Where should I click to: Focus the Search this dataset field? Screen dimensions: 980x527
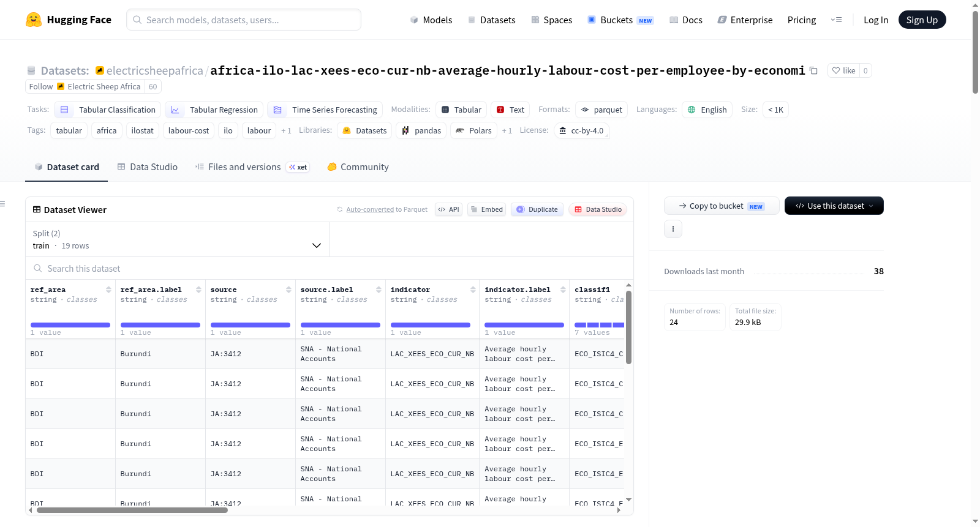(330, 268)
